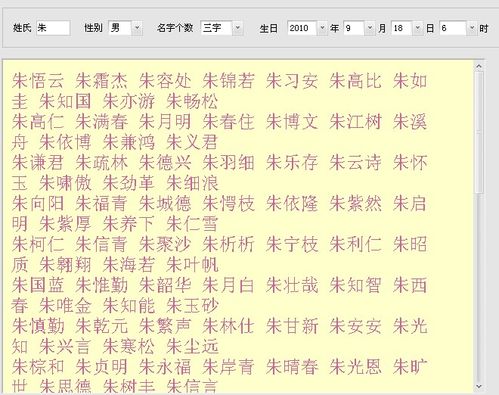Image resolution: width=499 pixels, height=395 pixels.
Task: Expand the birth year dropdown showing 2010
Action: (322, 28)
